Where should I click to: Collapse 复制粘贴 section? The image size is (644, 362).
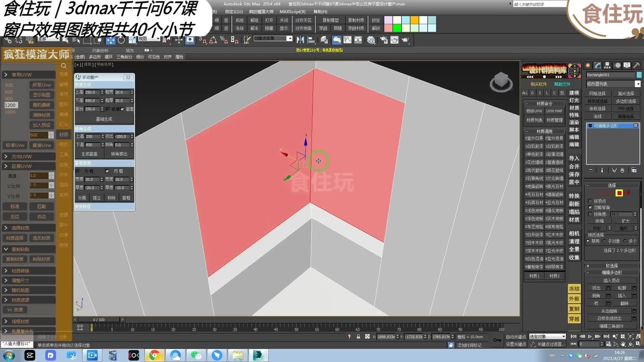[28, 249]
